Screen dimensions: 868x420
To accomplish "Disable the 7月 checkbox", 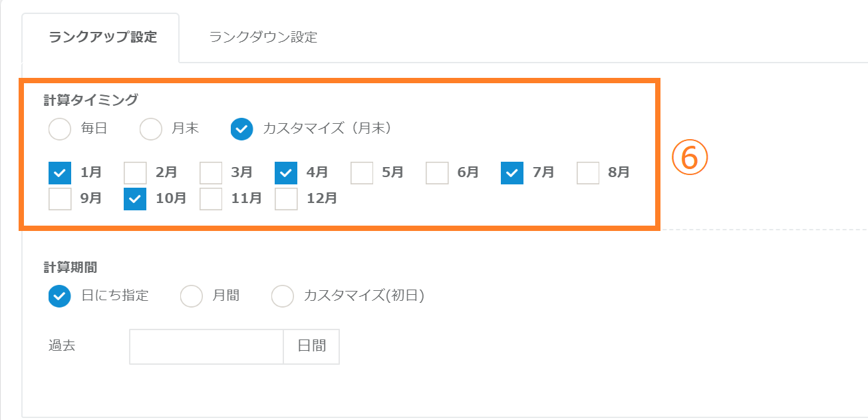I will (x=512, y=173).
